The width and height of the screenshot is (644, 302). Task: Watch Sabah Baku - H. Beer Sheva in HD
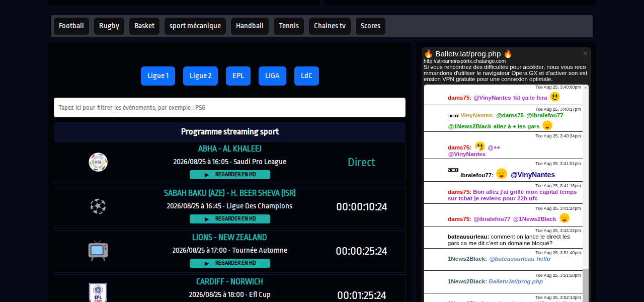230,219
